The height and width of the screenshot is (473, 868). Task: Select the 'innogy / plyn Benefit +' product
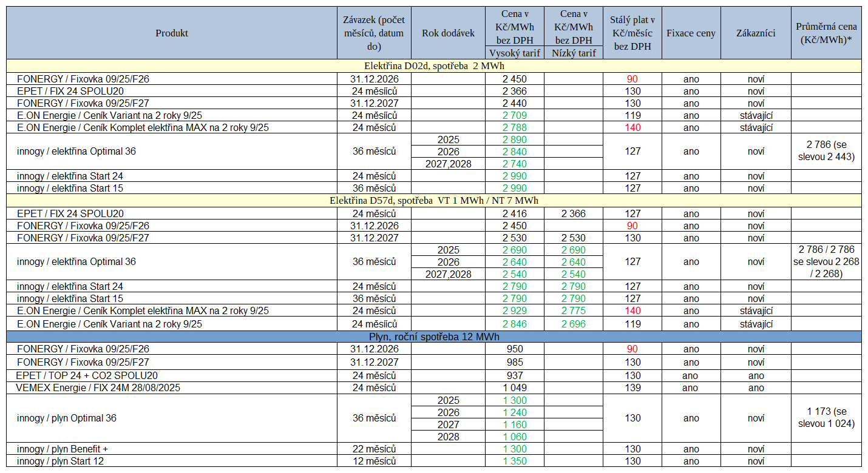(x=62, y=449)
